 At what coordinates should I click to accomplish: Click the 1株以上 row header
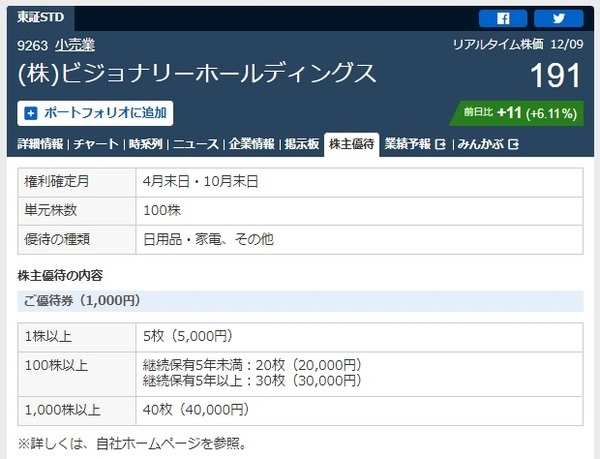click(x=77, y=337)
